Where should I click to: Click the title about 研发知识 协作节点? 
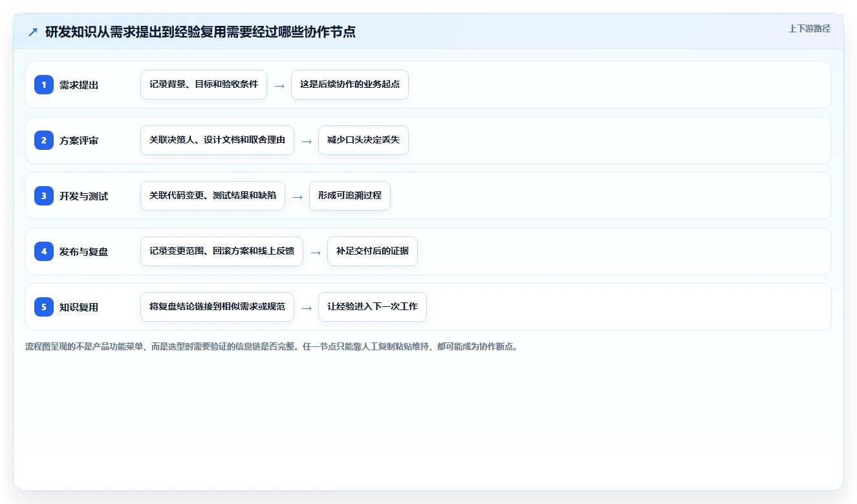coord(201,32)
